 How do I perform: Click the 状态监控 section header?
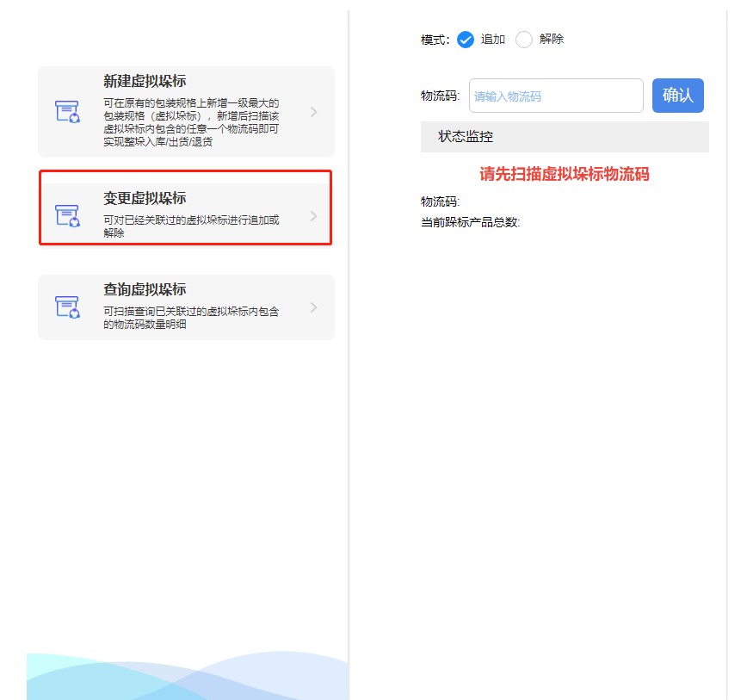pos(565,137)
